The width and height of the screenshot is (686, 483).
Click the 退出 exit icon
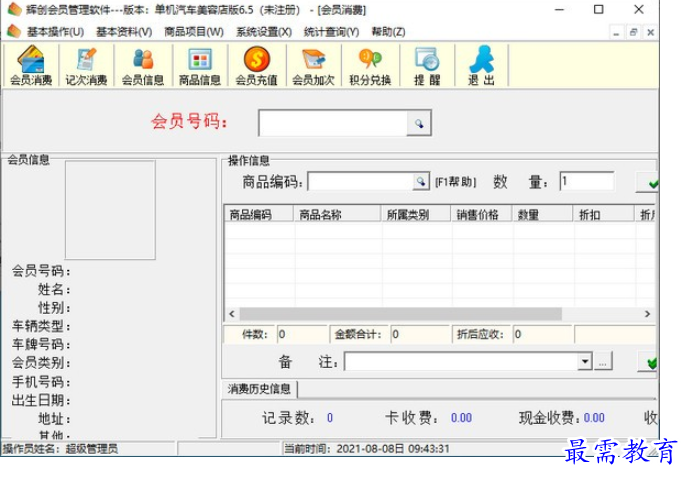[x=481, y=66]
